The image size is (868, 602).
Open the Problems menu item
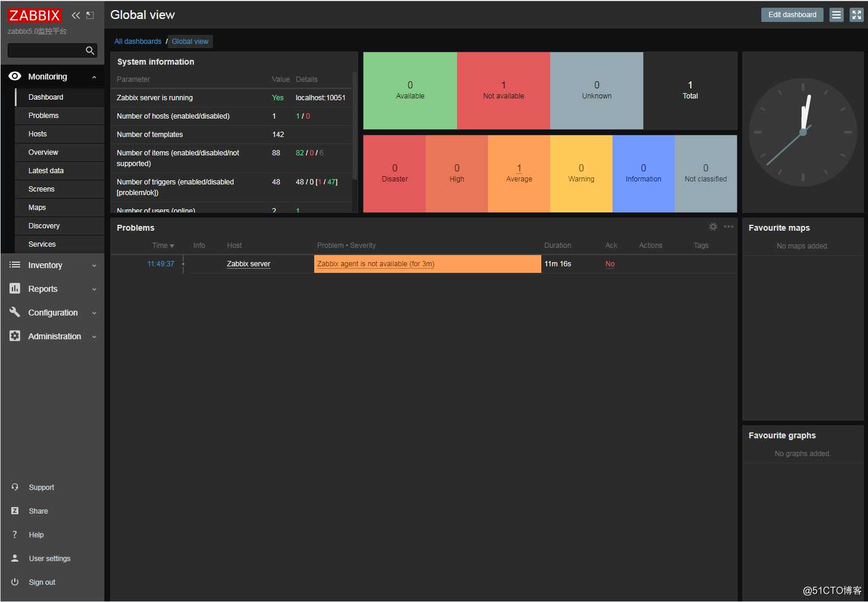tap(60, 116)
